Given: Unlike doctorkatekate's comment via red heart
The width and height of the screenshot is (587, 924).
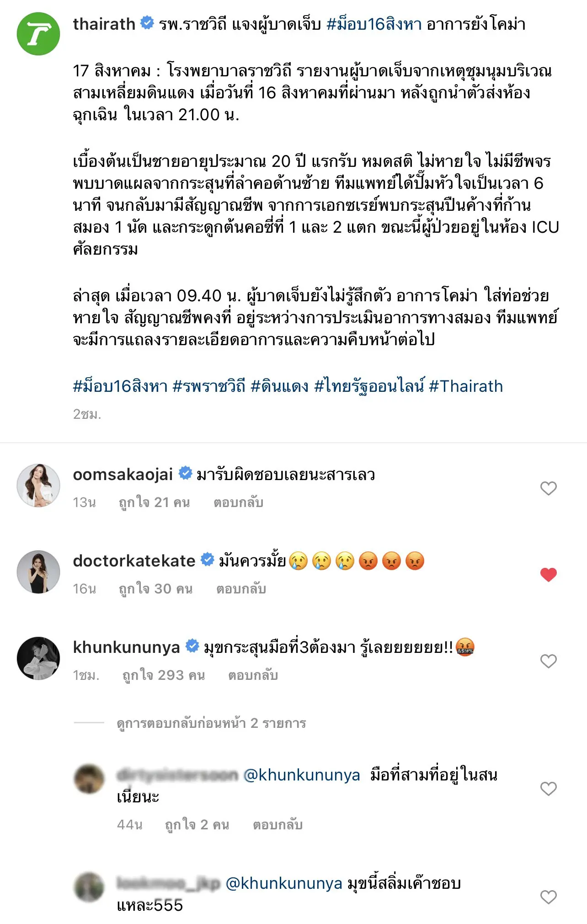Looking at the screenshot, I should 548,575.
